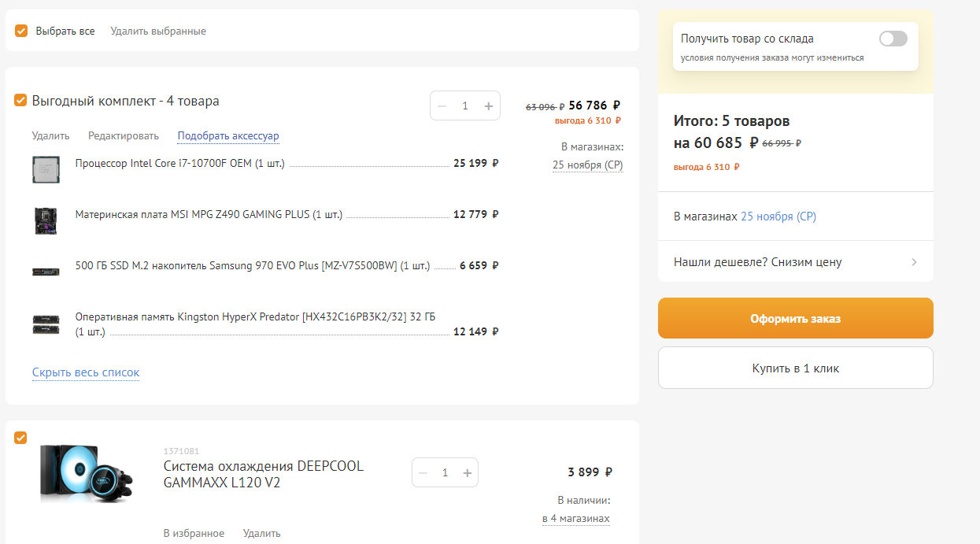Open Intel Core i7-10700F processor thumbnail

(46, 169)
